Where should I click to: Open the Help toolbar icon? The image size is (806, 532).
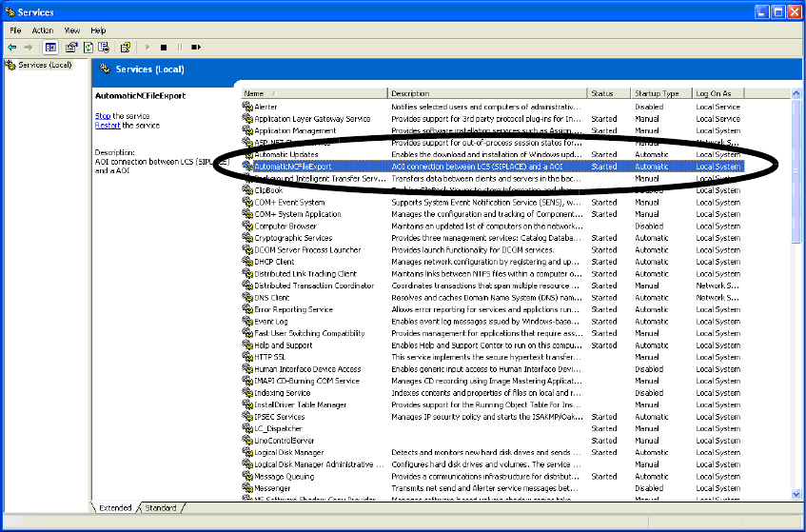125,47
